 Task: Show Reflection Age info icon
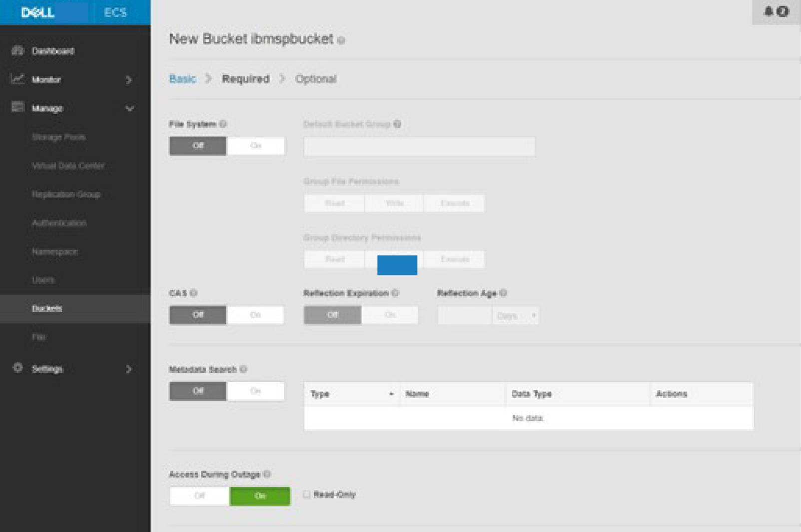pyautogui.click(x=503, y=293)
